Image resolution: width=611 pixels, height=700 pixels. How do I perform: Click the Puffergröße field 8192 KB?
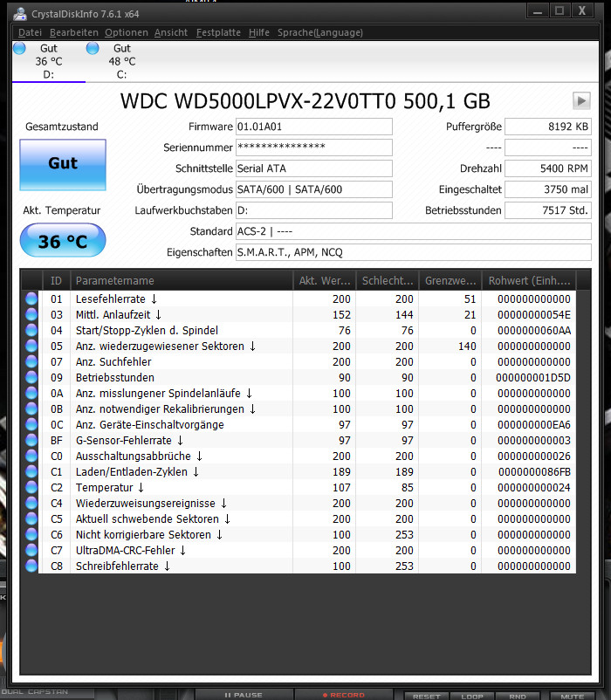click(548, 127)
